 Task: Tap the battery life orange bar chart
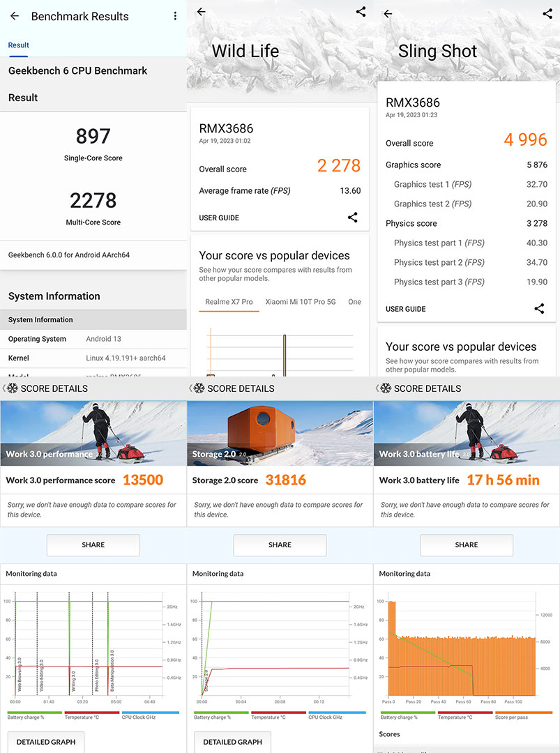(x=462, y=648)
